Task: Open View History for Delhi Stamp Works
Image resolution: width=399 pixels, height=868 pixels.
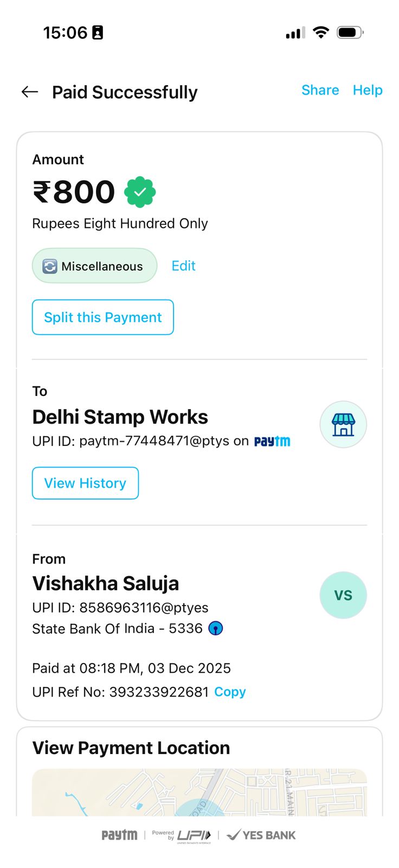Action: tap(85, 483)
